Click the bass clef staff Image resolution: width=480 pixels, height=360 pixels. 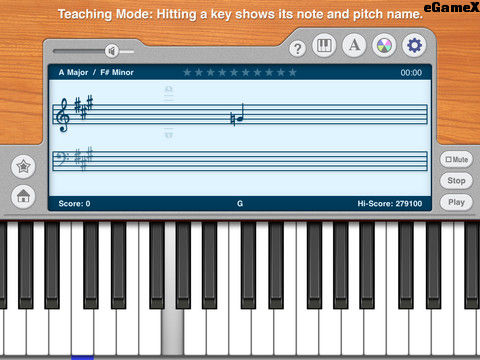pos(240,161)
